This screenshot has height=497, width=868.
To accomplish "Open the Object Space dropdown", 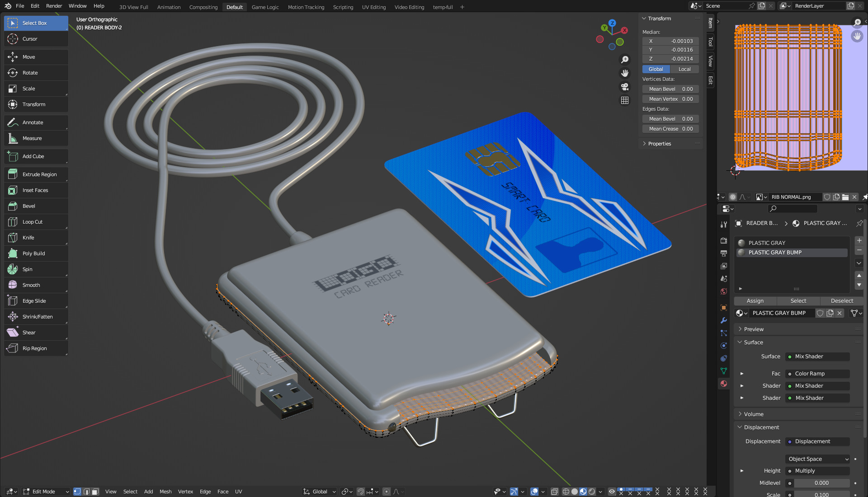I will tap(818, 459).
